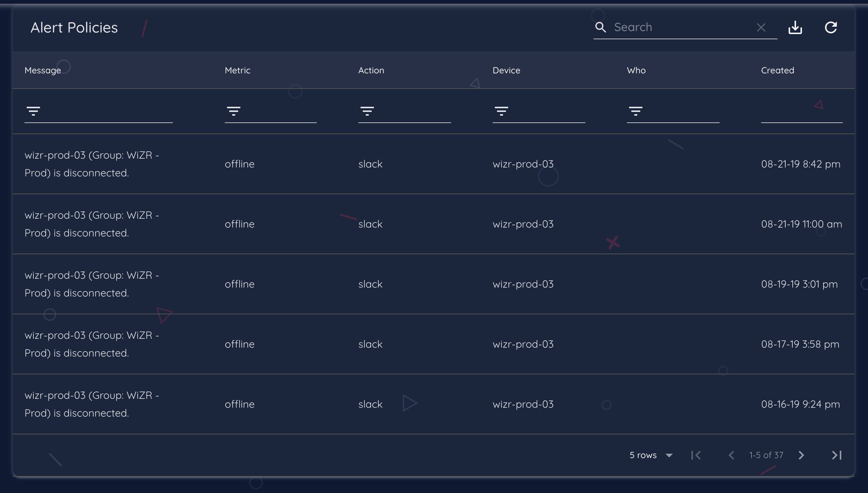Click the download export icon
Screen dimensions: 868x493
tap(795, 27)
